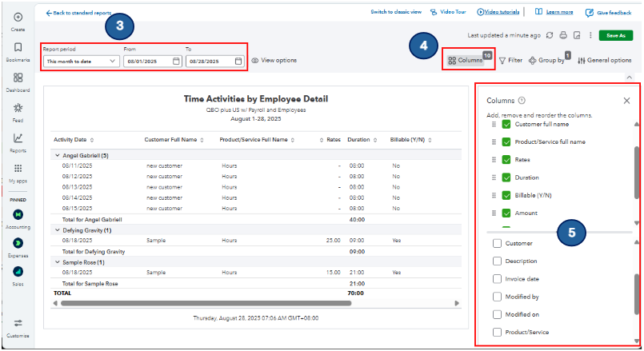Open the Report period dropdown
Image resolution: width=644 pixels, height=351 pixels.
(81, 61)
